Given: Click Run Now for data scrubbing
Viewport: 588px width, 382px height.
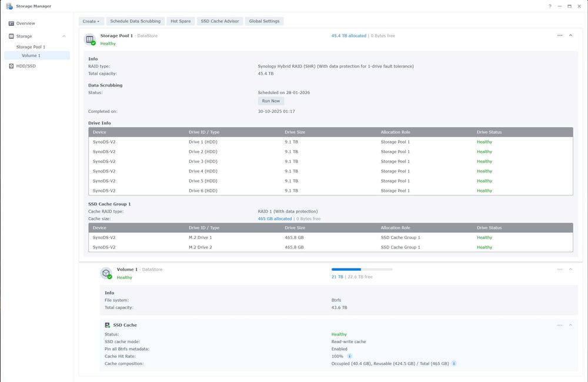Looking at the screenshot, I should tap(270, 101).
